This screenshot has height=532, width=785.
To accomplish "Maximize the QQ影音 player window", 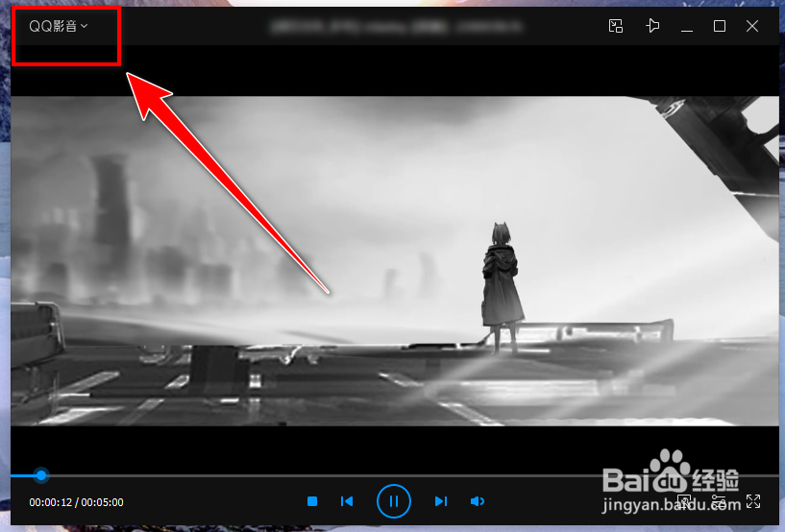I will 720,26.
